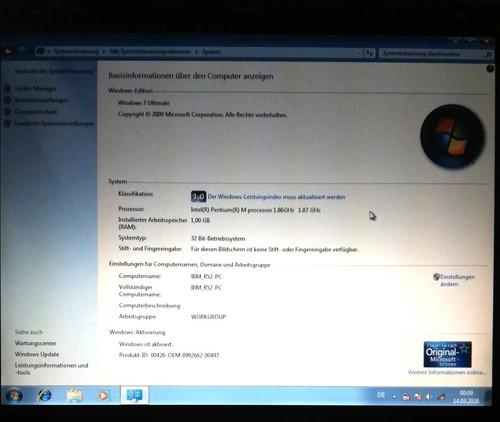Select System breadcrumb segment
The image size is (500, 422).
coord(211,52)
